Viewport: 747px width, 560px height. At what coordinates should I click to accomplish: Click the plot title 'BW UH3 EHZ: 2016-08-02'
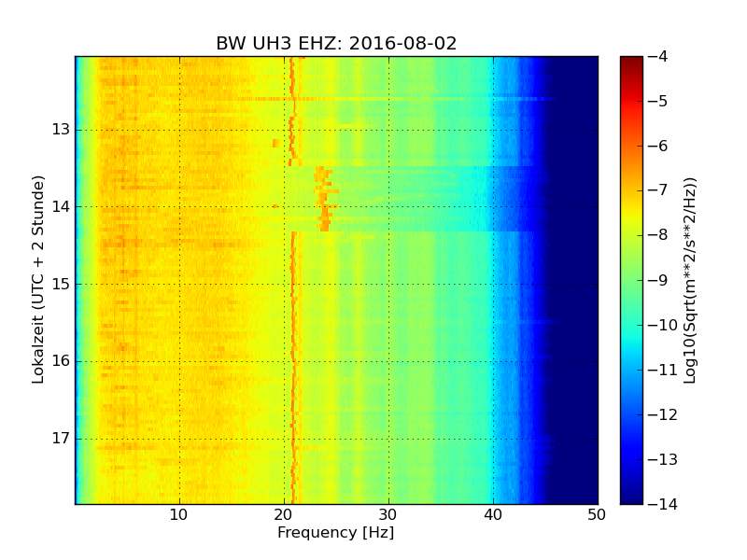click(336, 43)
